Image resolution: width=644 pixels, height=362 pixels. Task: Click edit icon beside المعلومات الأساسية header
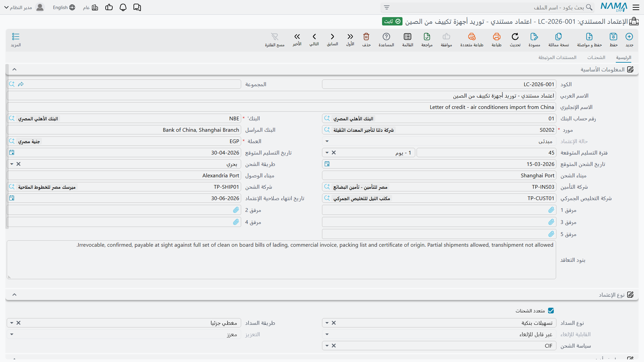tap(630, 69)
